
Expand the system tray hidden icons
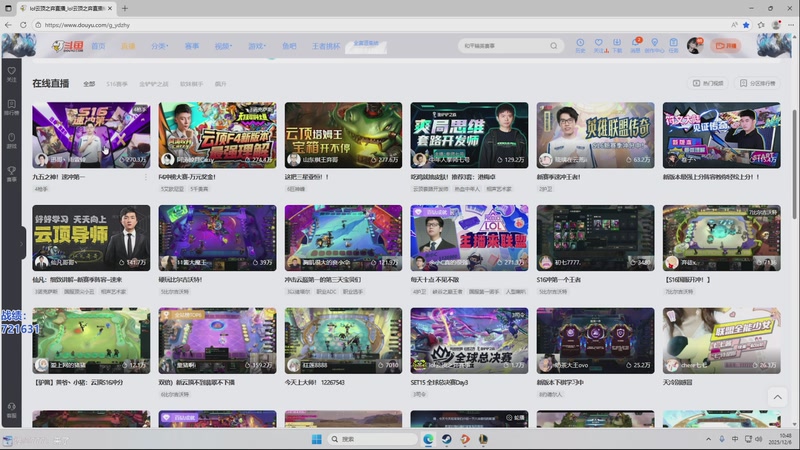pos(708,439)
